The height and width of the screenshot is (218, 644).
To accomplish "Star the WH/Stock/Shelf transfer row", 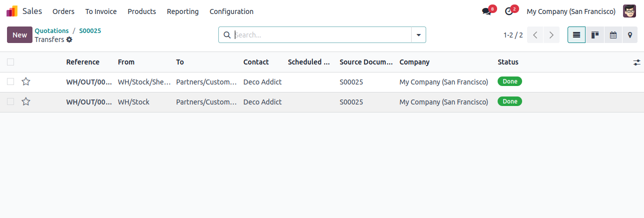I will [x=26, y=81].
